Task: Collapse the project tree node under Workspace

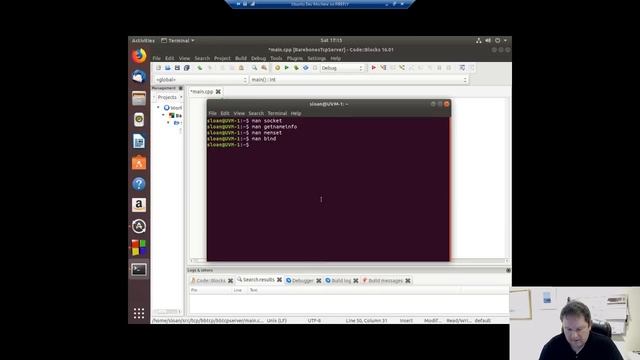Action: tap(164, 115)
